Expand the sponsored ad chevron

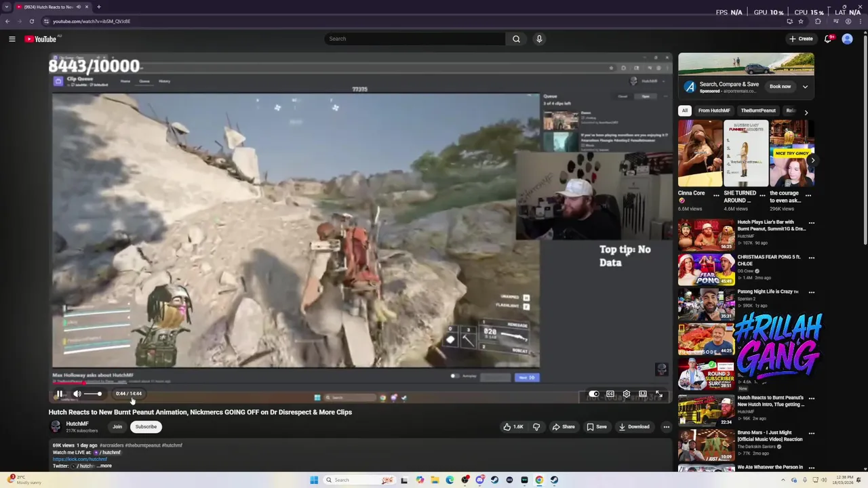click(805, 87)
